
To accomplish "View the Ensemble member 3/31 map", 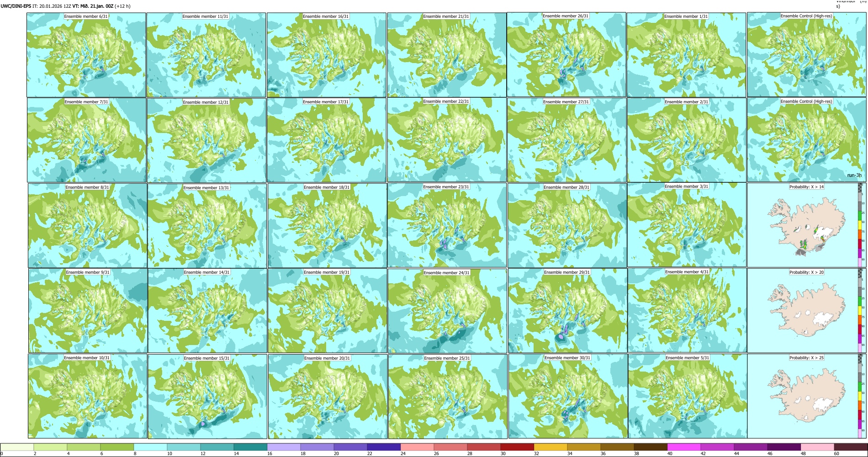I will tap(687, 225).
